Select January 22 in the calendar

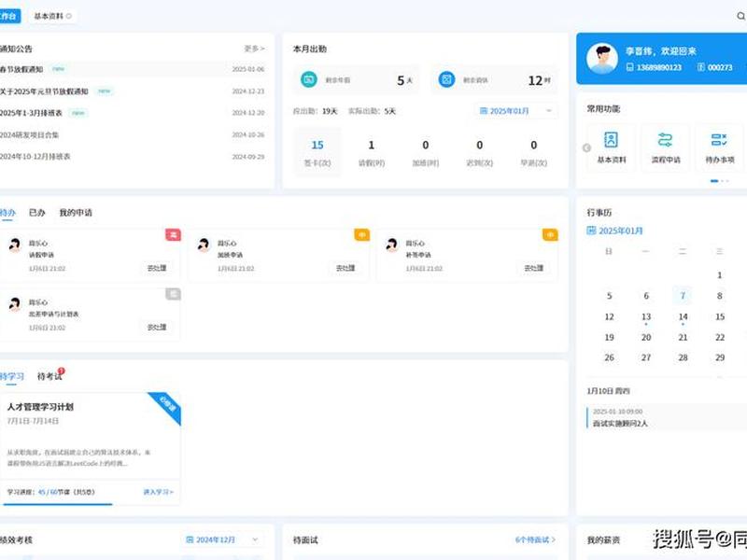point(720,337)
